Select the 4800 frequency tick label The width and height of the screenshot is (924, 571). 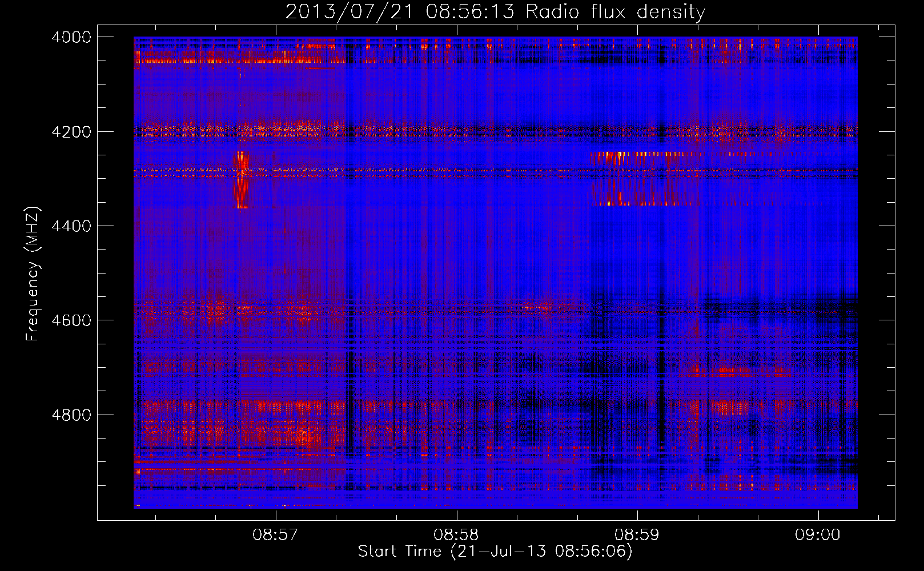point(71,415)
